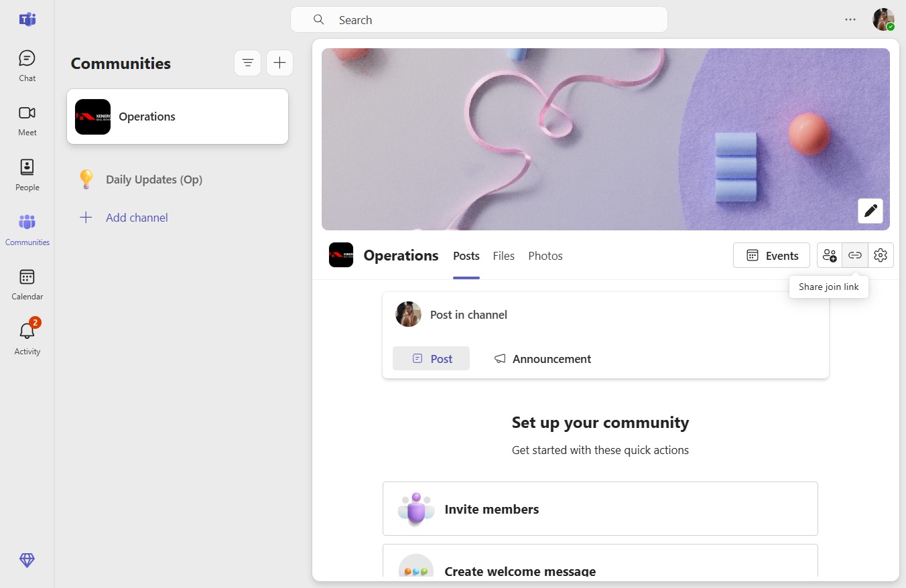Click the Microsoft Teams logo
Screen dimensions: 906x588
click(x=27, y=19)
